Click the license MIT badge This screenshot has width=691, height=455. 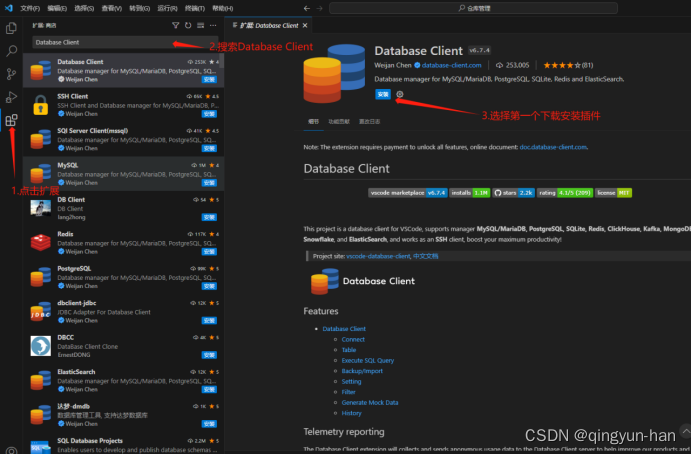point(613,193)
